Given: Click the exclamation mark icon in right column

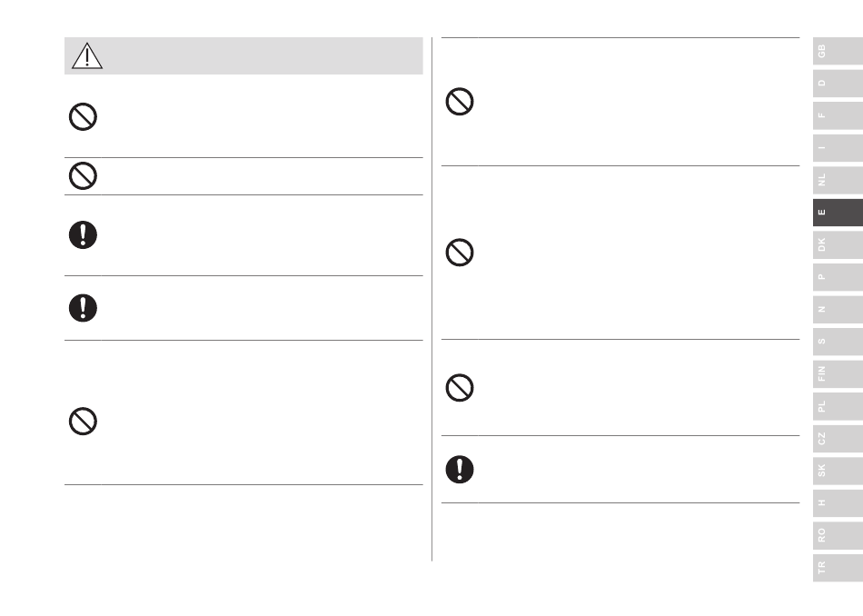Looking at the screenshot, I should (460, 470).
